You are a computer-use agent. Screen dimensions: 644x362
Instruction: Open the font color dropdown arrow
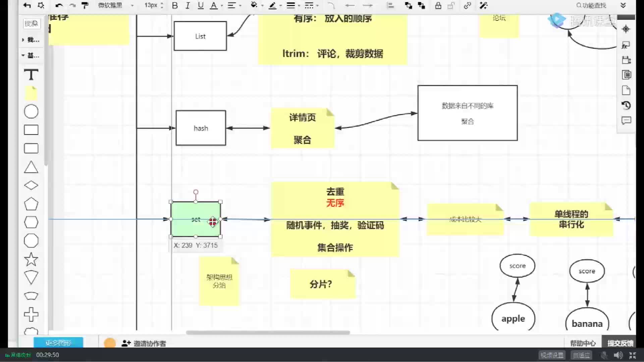222,6
